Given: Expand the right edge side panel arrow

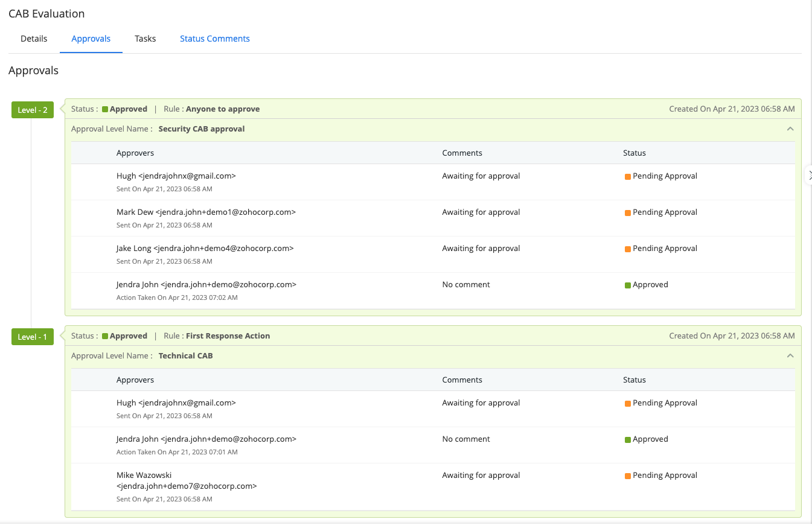Looking at the screenshot, I should [809, 174].
